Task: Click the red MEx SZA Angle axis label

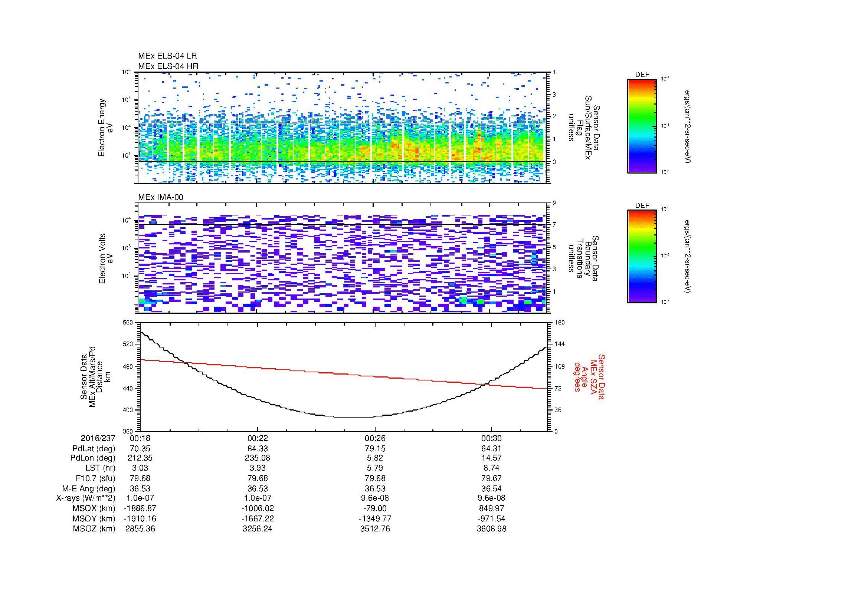Action: tap(589, 376)
